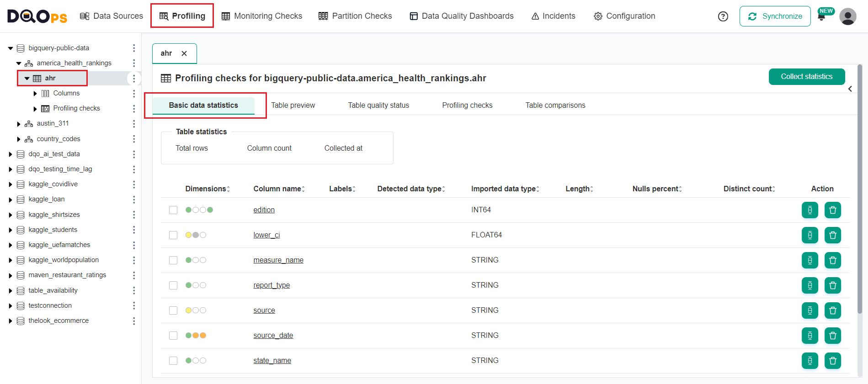Delete the report_type column
This screenshot has height=384, width=868.
(x=833, y=285)
